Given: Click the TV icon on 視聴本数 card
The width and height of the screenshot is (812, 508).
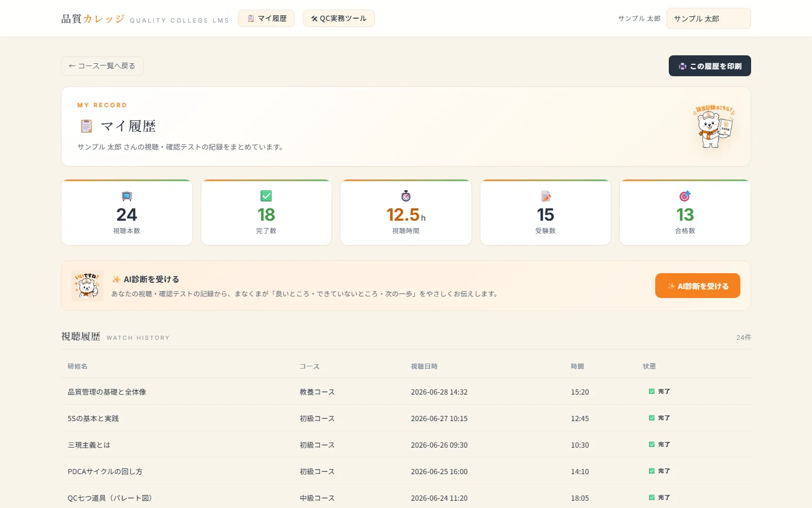Looking at the screenshot, I should point(127,196).
